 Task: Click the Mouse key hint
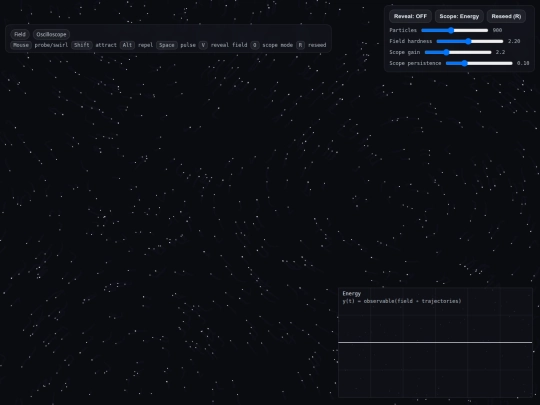[21, 45]
